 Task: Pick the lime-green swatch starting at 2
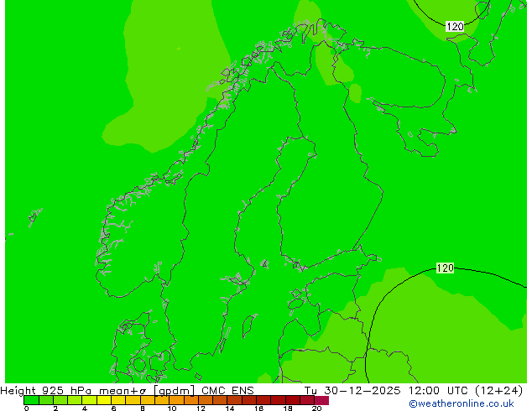60,400
